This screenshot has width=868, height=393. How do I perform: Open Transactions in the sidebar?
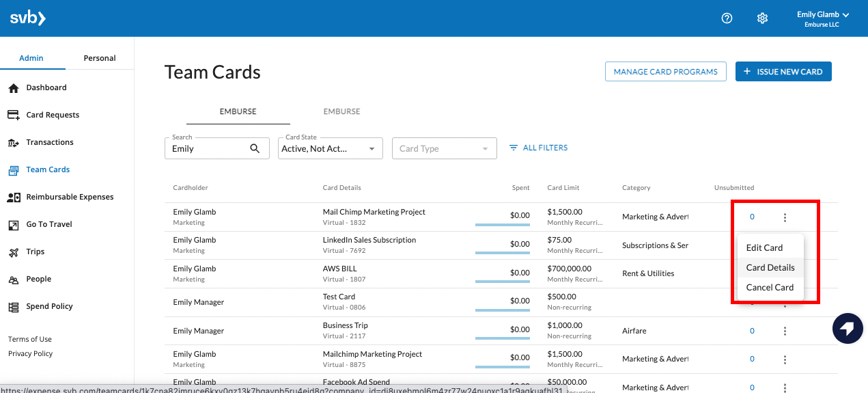pyautogui.click(x=50, y=142)
